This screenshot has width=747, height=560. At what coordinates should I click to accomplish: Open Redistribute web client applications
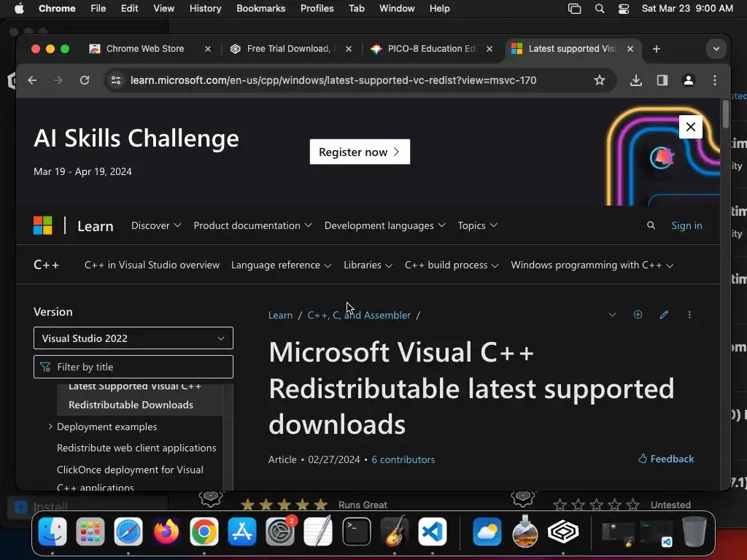(136, 448)
